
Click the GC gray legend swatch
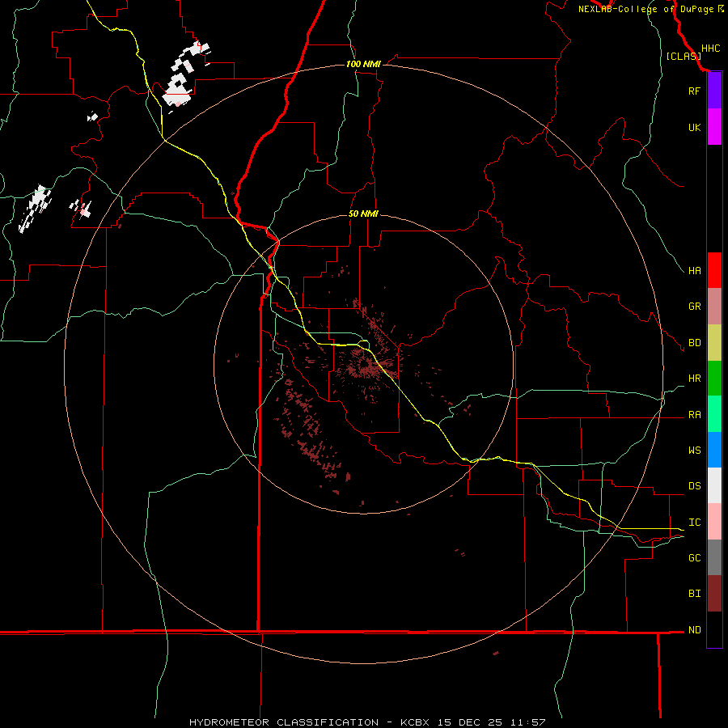tap(714, 557)
